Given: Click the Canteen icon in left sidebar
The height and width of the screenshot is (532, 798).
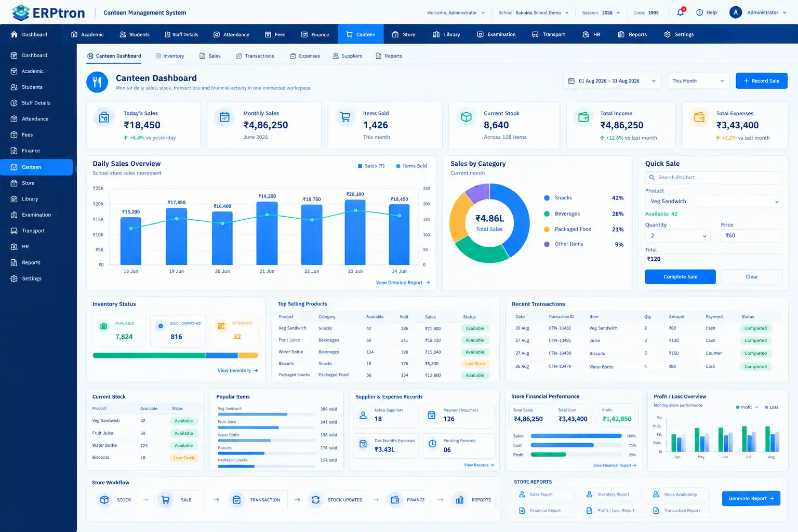Looking at the screenshot, I should [14, 167].
